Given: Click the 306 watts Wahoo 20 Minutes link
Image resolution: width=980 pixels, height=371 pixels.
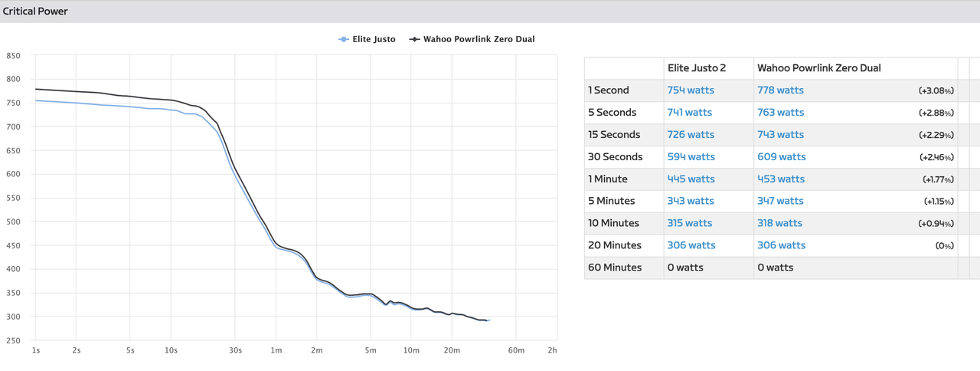Looking at the screenshot, I should coord(782,245).
